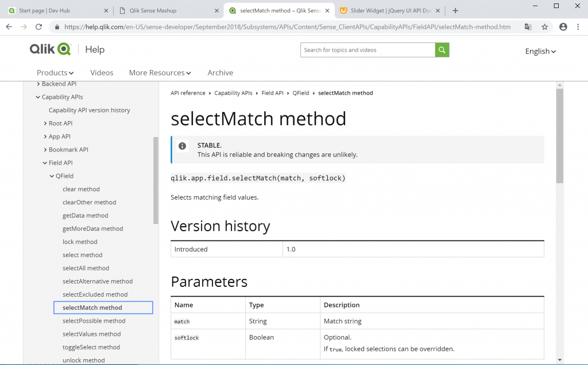Viewport: 588px width, 365px height.
Task: Click the green search magnifier button
Action: point(442,51)
